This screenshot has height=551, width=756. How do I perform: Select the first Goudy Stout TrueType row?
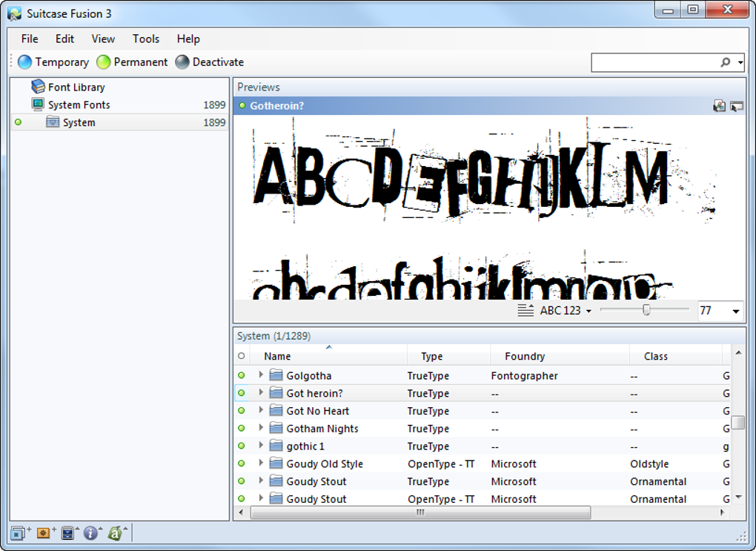pos(483,481)
